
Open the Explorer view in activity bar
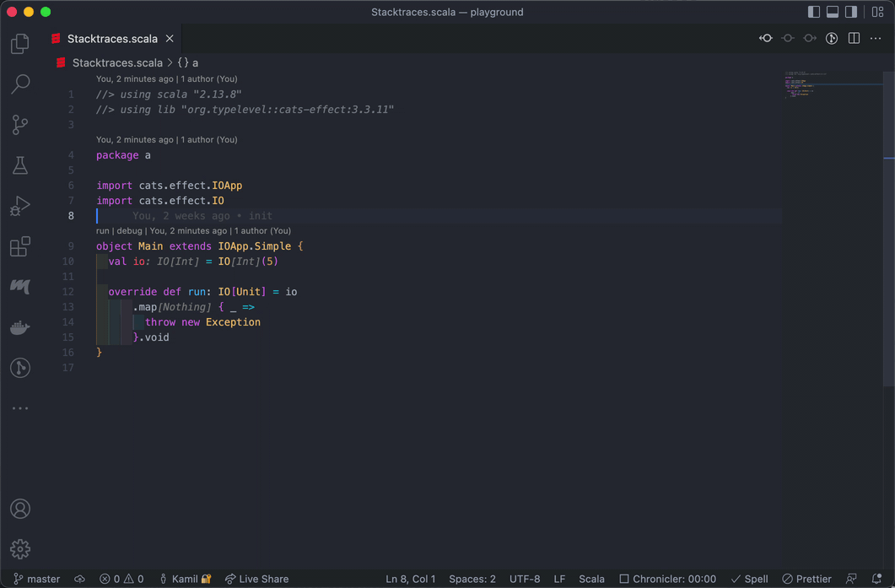point(20,43)
